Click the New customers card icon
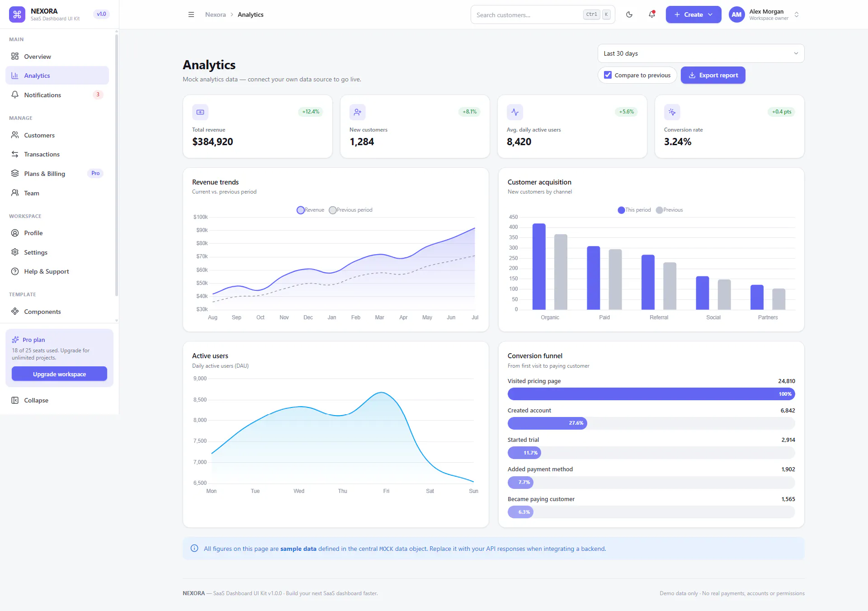Viewport: 868px width, 611px height. (358, 112)
